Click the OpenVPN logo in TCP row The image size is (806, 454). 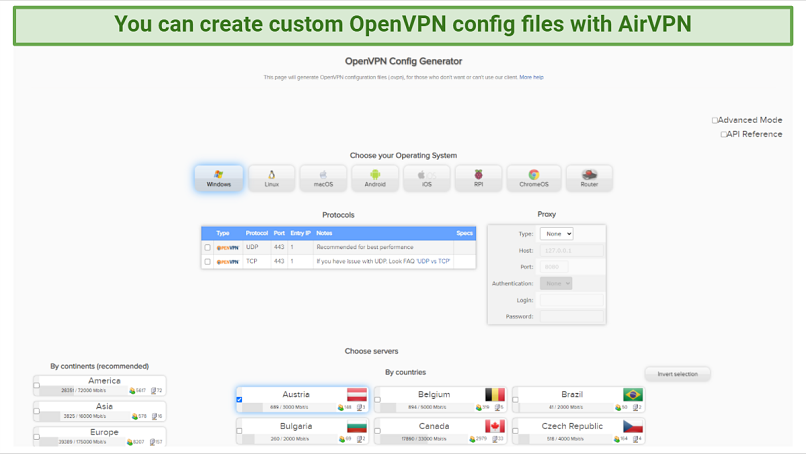coord(228,262)
